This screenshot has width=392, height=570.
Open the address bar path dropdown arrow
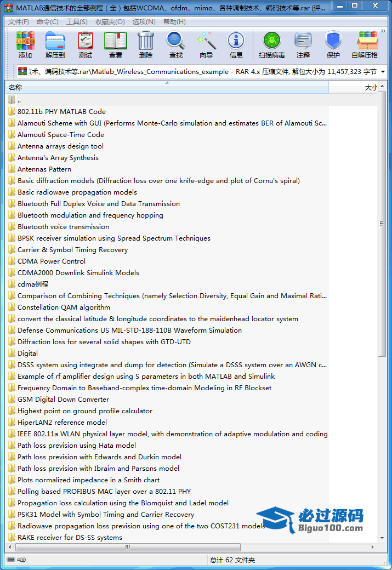pos(383,72)
